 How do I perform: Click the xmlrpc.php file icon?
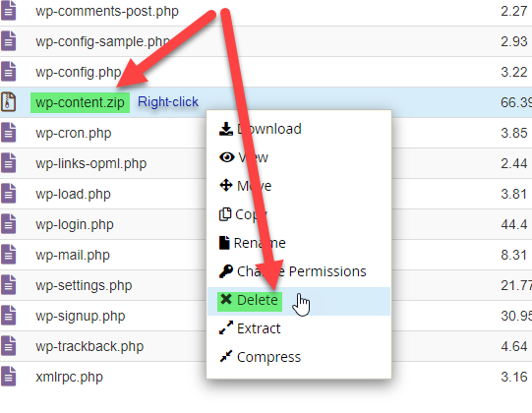(x=8, y=377)
